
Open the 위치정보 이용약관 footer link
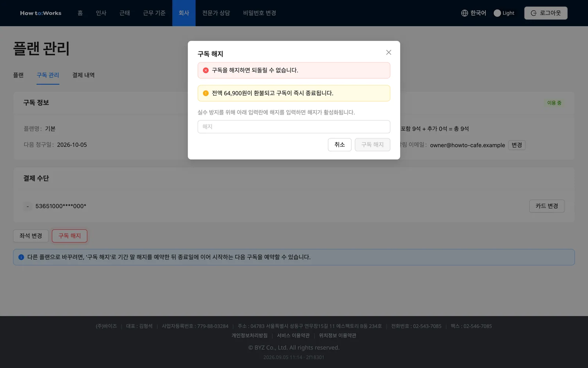(x=338, y=336)
